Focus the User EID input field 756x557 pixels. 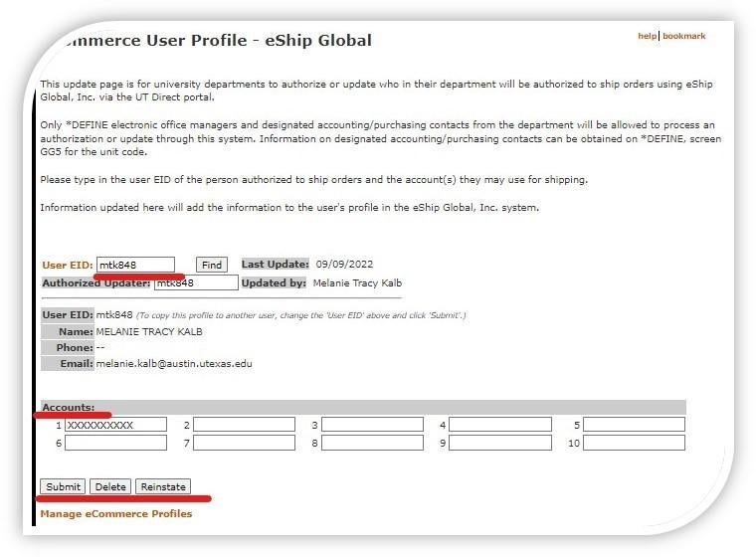135,265
